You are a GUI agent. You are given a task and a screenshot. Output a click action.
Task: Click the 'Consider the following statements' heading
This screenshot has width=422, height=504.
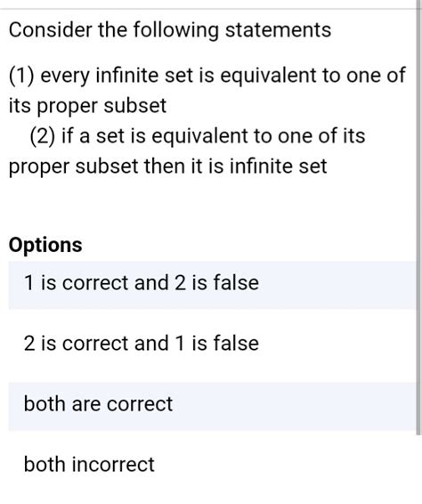170,30
